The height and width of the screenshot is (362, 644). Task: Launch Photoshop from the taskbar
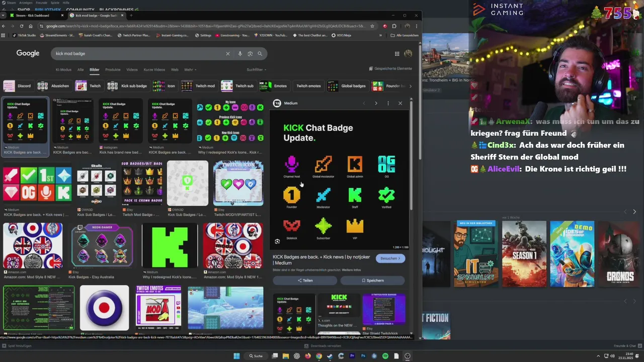tap(363, 356)
